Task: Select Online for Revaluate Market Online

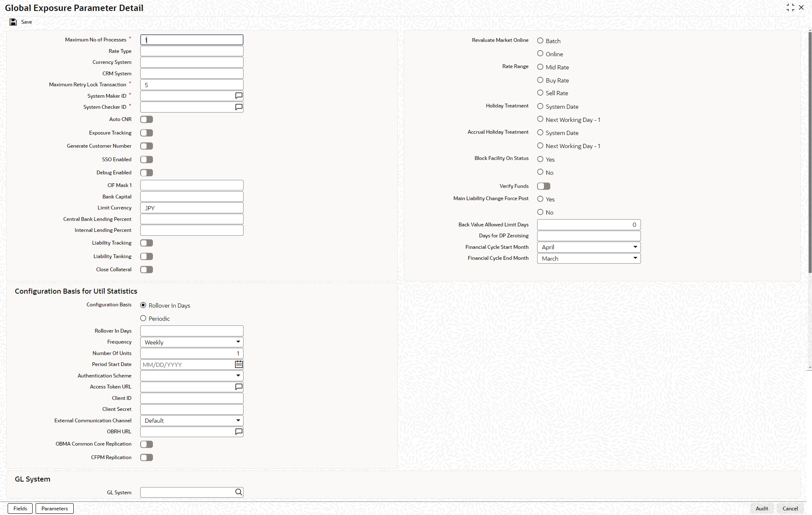Action: point(540,53)
